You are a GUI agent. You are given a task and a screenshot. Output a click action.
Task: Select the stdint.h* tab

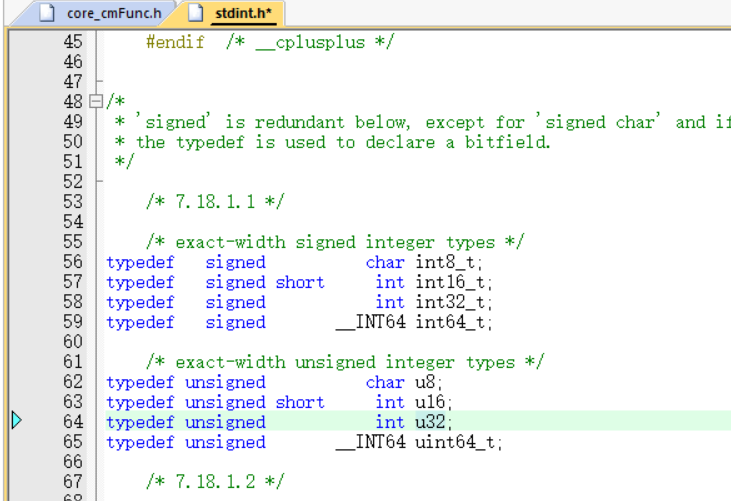232,13
